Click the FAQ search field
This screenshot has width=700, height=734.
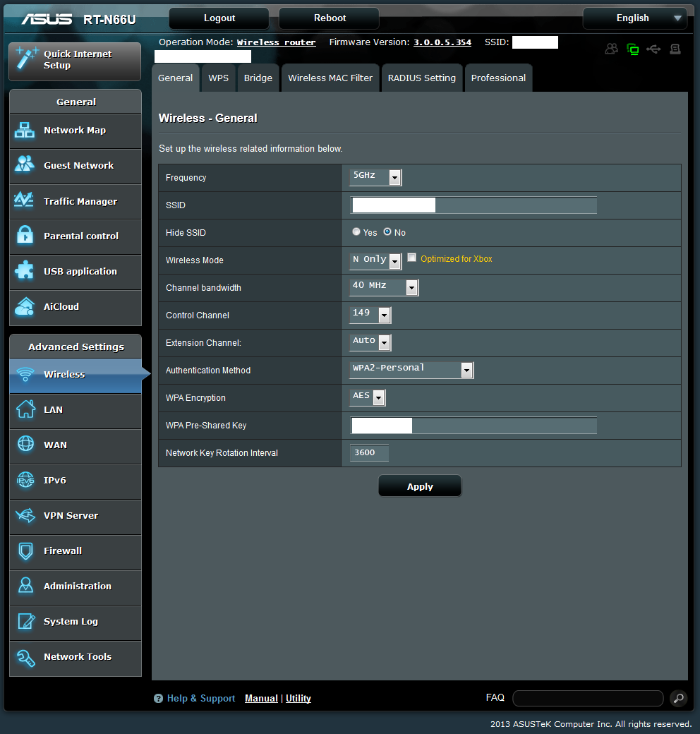(x=588, y=698)
